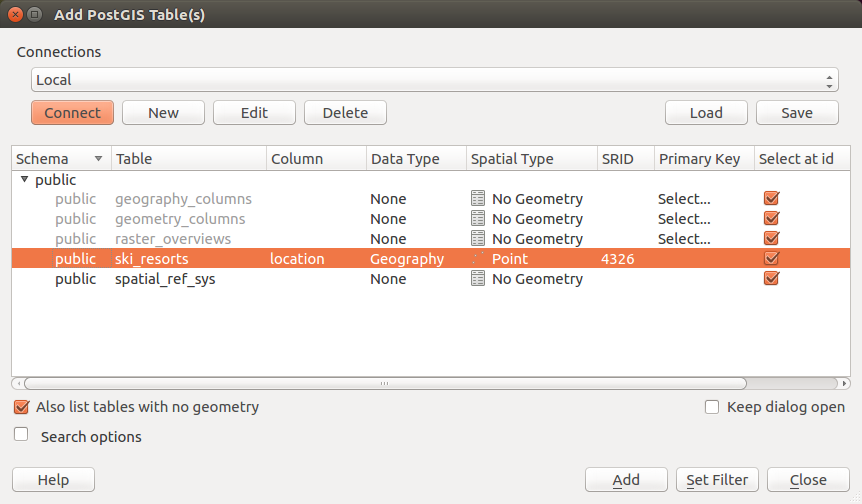Click the Add button
Screen dimensions: 862x504
tap(626, 480)
